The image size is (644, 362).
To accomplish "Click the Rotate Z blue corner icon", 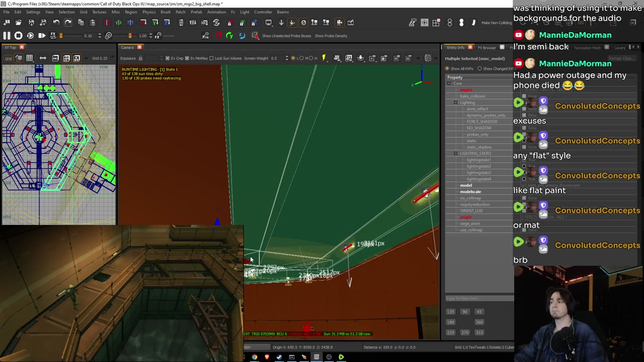I will 168,23.
